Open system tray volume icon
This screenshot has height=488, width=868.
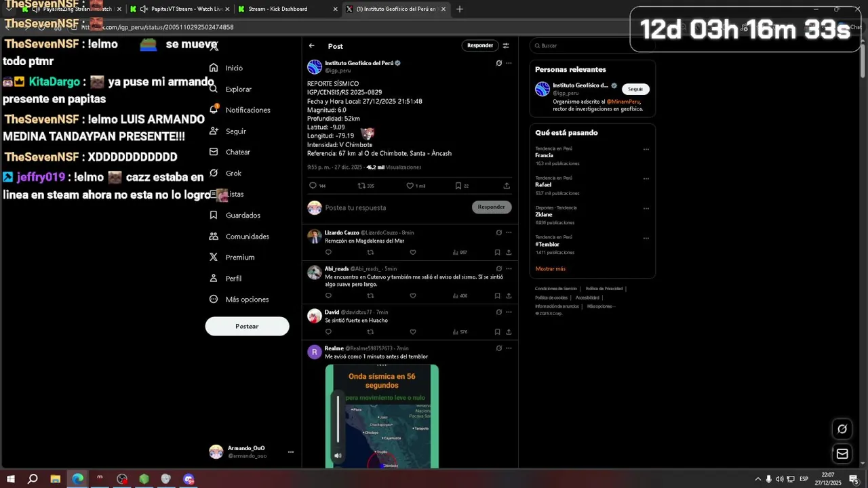(x=779, y=479)
